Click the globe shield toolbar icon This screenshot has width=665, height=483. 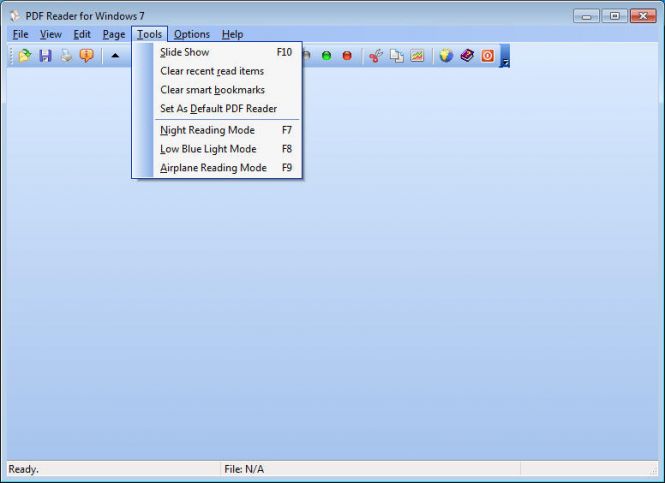pos(446,56)
